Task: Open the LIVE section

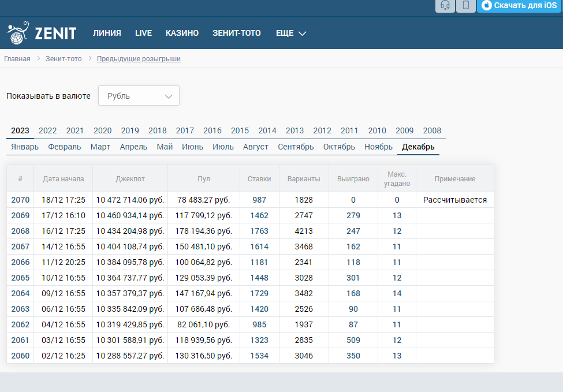Action: [143, 33]
